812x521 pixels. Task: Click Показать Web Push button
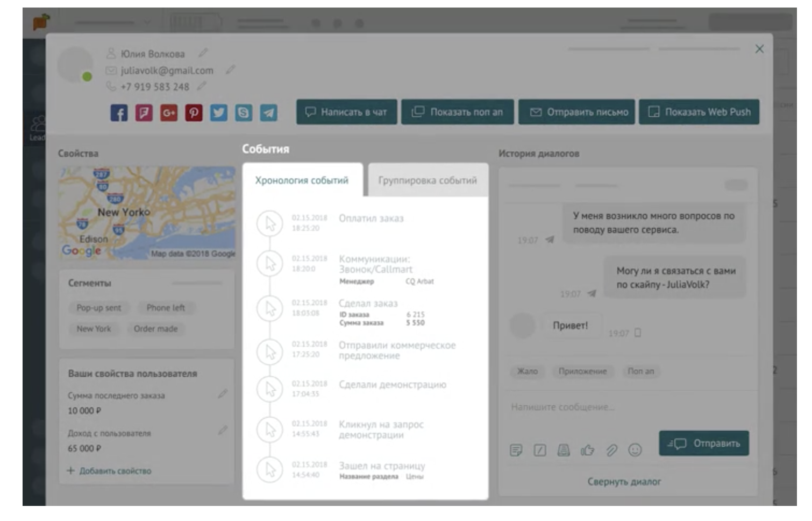[699, 112]
